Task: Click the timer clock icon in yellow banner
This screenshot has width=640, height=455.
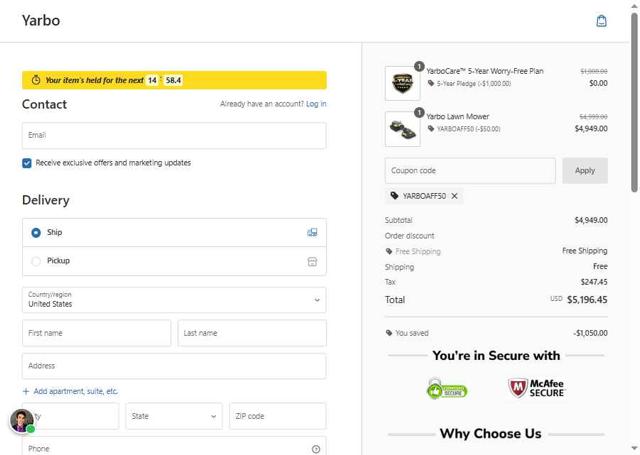Action: (x=36, y=80)
